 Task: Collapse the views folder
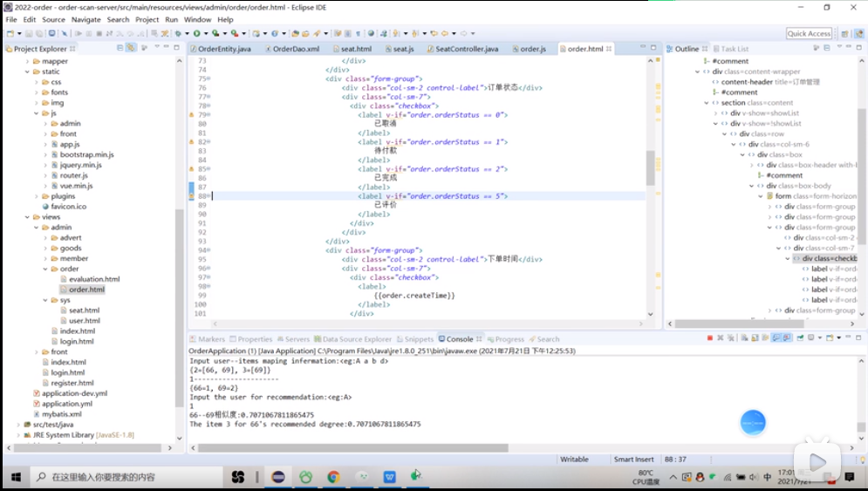27,217
